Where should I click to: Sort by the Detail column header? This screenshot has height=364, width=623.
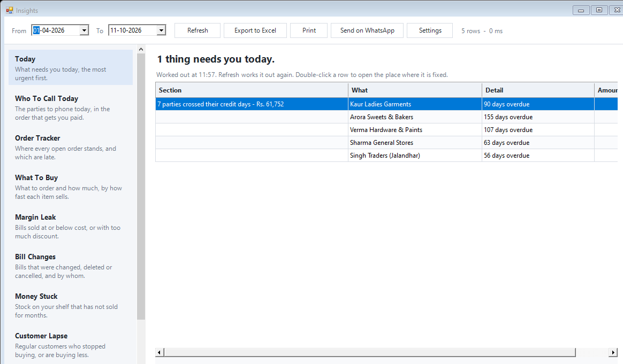[538, 90]
